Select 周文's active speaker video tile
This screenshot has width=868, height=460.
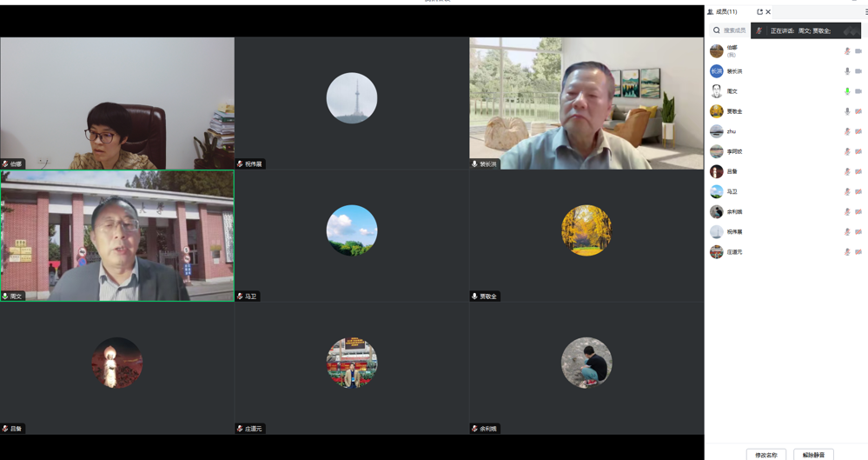pos(117,236)
